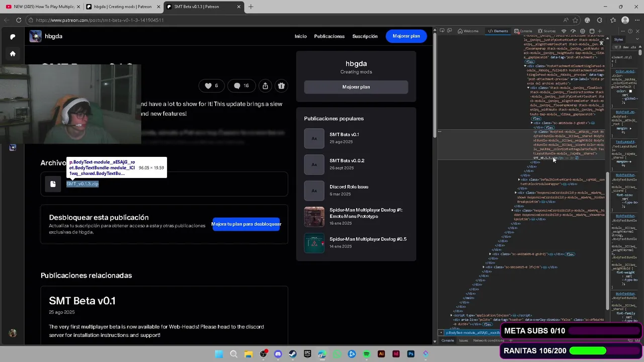The height and width of the screenshot is (362, 644).
Task: Open Photoshop from the taskbar
Action: [411, 354]
